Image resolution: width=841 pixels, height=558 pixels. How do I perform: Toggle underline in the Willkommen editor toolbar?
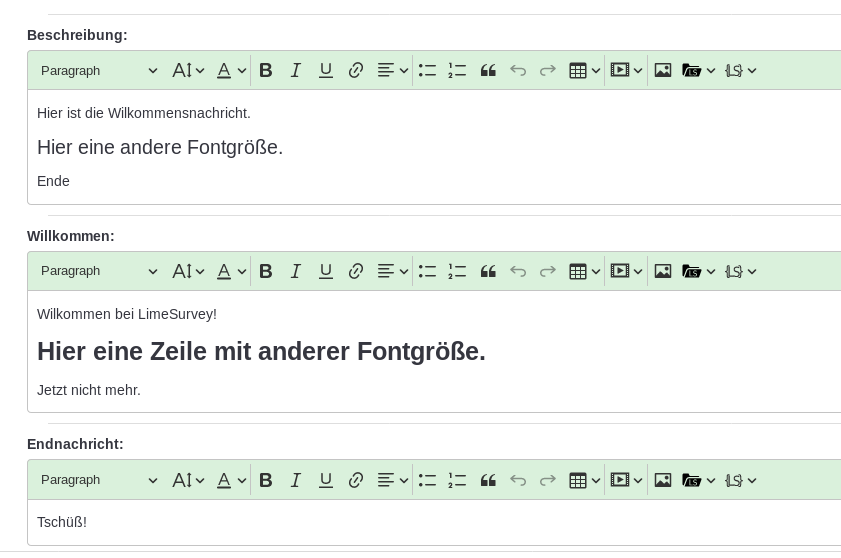pyautogui.click(x=326, y=271)
